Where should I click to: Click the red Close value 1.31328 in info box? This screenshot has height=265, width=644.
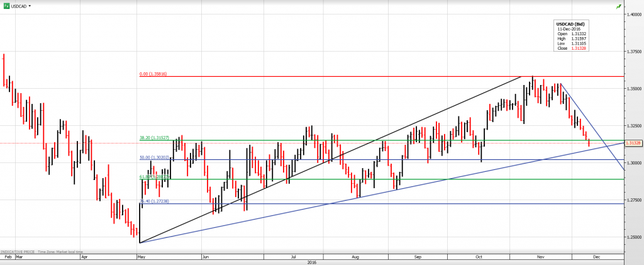pos(580,48)
